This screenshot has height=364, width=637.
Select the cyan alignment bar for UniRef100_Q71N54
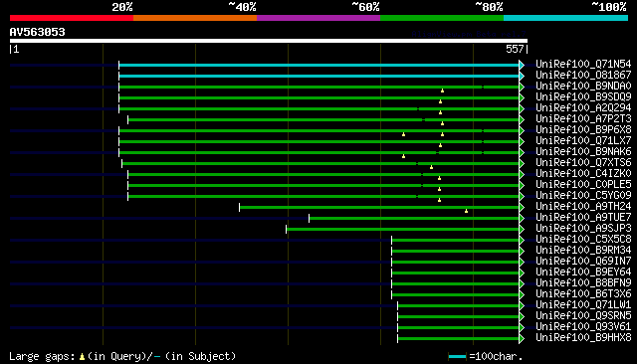click(318, 65)
